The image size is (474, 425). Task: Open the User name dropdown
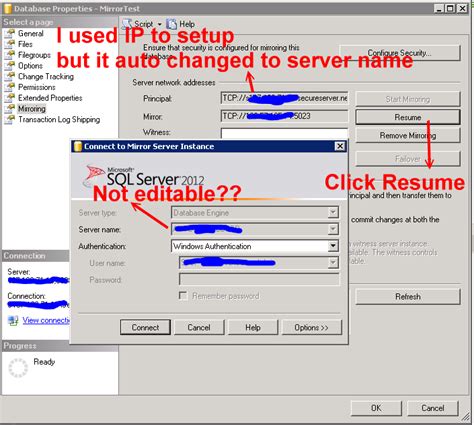click(333, 263)
